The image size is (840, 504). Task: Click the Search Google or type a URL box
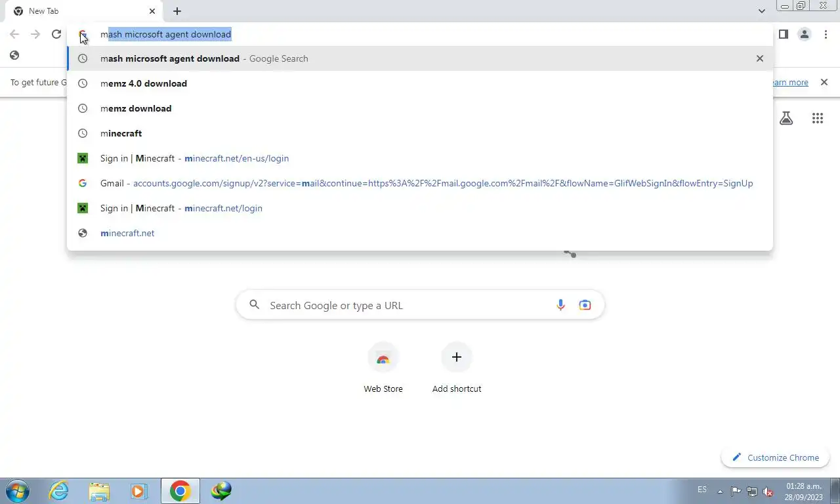click(420, 305)
